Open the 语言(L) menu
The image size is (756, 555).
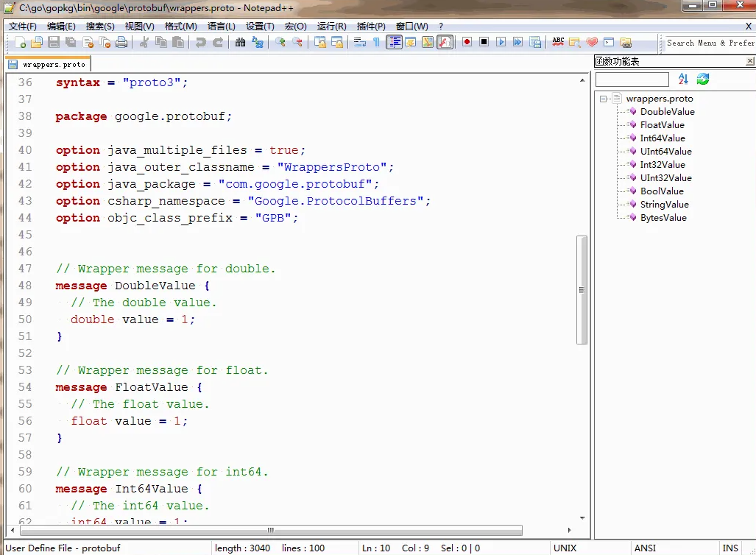222,26
